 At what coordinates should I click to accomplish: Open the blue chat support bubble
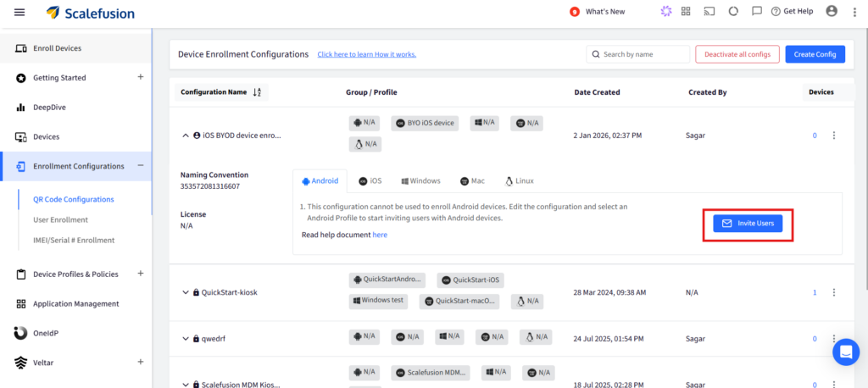(x=846, y=352)
